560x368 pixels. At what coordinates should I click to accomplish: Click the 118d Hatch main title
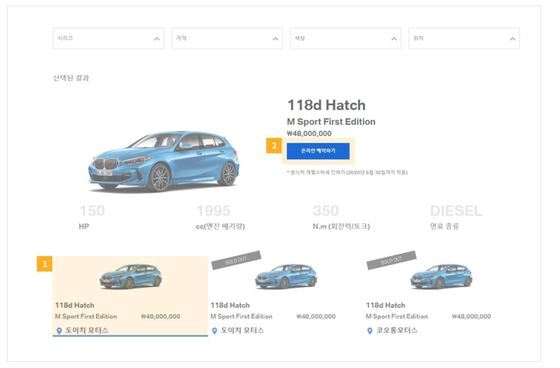coord(326,105)
